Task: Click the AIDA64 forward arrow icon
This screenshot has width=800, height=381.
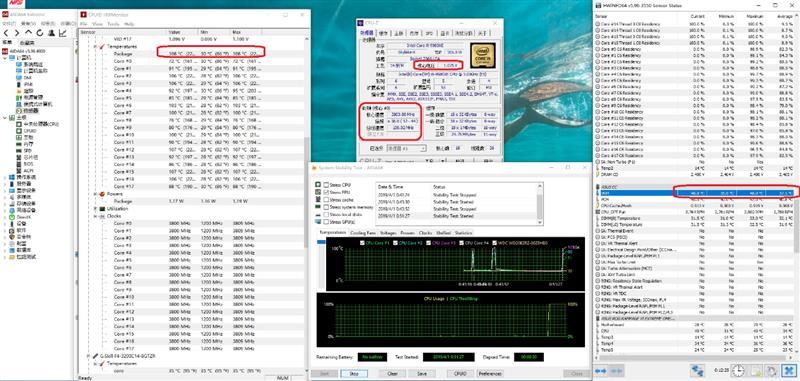Action: 16,33
